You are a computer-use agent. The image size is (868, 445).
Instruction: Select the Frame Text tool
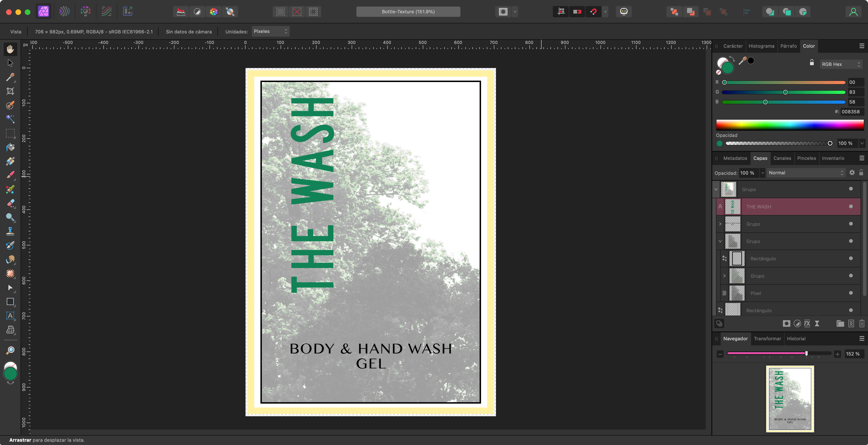coord(10,316)
